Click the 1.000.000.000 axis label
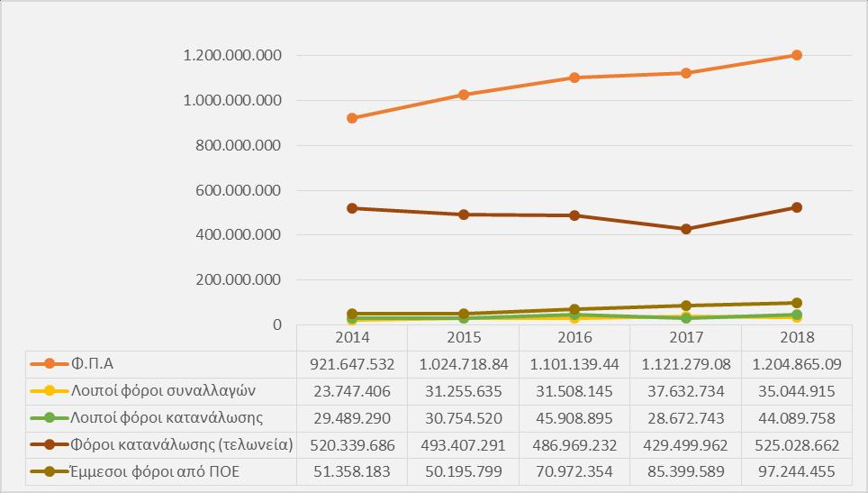 click(x=232, y=100)
